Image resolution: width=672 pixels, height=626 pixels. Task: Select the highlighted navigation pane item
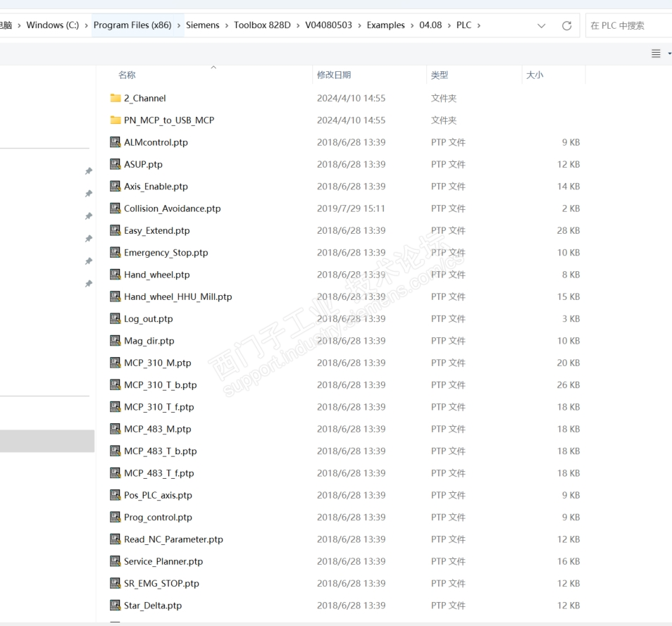(x=47, y=441)
